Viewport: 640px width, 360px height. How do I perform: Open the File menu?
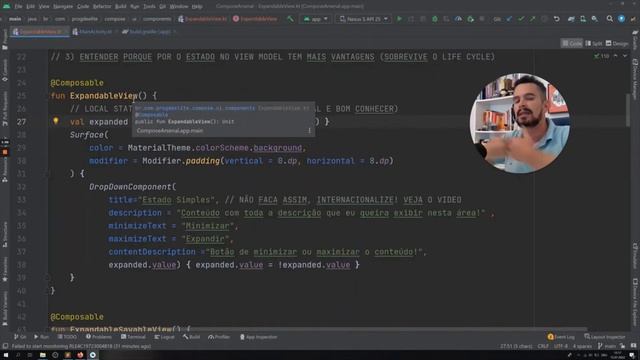[x=18, y=7]
